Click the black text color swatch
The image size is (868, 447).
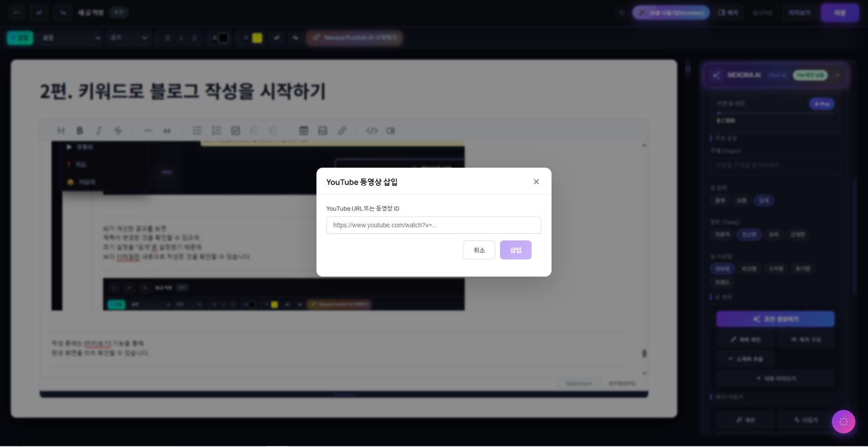point(223,38)
